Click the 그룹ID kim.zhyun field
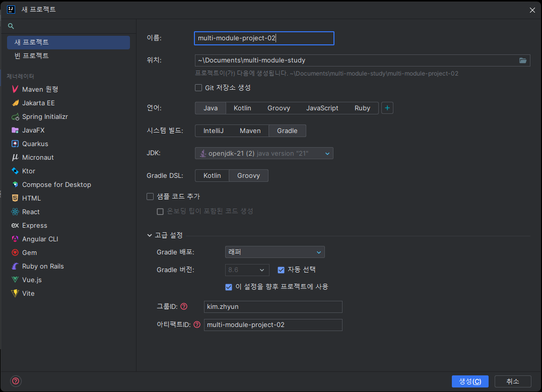 273,307
